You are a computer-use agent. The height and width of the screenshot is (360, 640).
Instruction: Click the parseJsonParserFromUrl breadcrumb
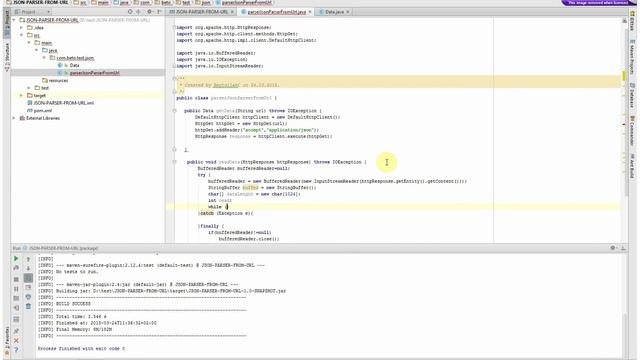[x=244, y=2]
